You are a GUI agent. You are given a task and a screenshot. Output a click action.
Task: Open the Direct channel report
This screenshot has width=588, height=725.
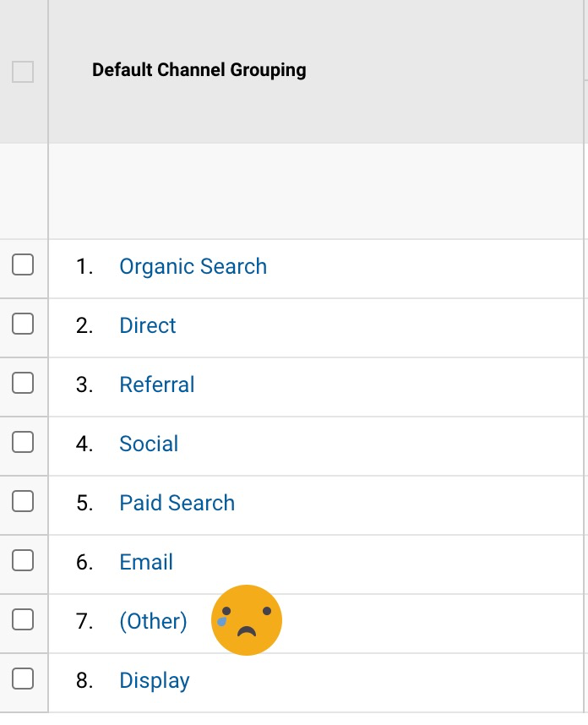click(x=147, y=325)
